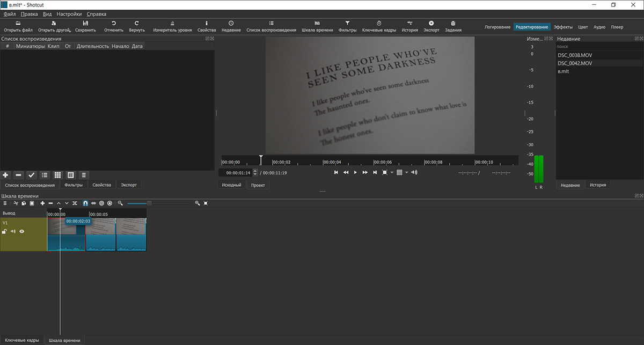This screenshot has height=345, width=644.
Task: Ripple delete with the timeline minus icon
Action: coord(50,203)
